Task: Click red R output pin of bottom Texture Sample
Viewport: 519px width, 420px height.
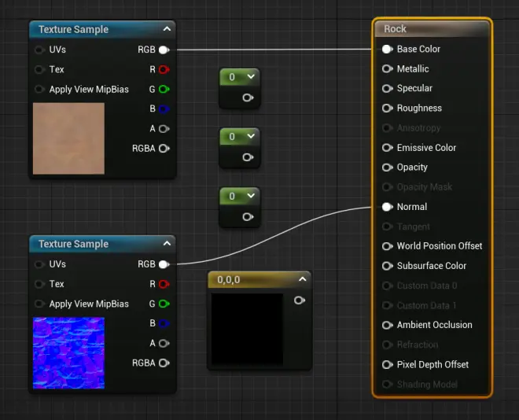Action: pos(164,284)
